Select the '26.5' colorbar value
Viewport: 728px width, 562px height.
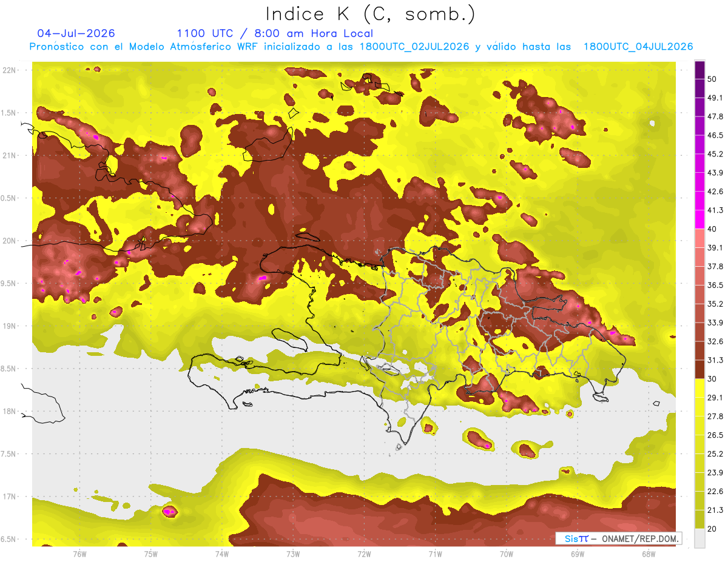pos(715,435)
